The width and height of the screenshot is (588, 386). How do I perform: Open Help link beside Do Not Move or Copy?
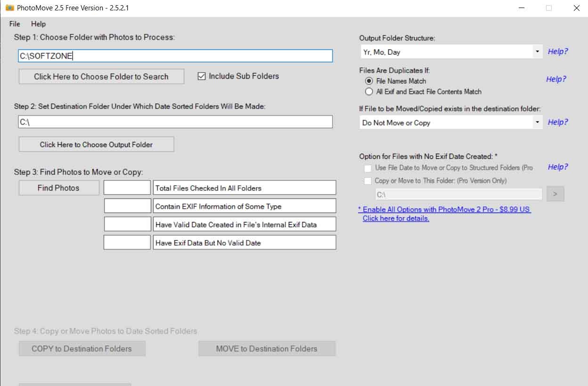558,122
